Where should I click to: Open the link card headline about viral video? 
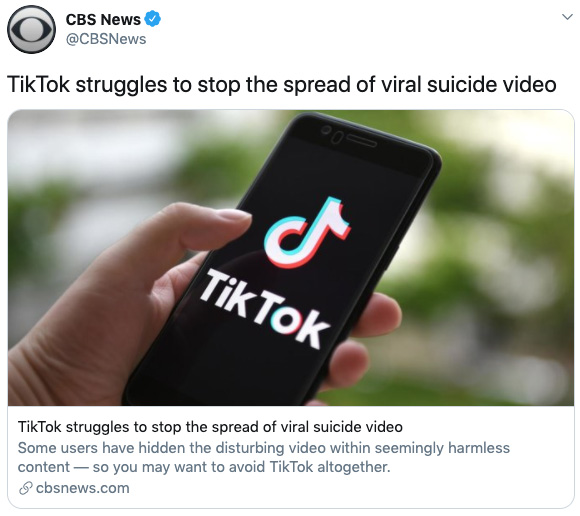coord(210,427)
